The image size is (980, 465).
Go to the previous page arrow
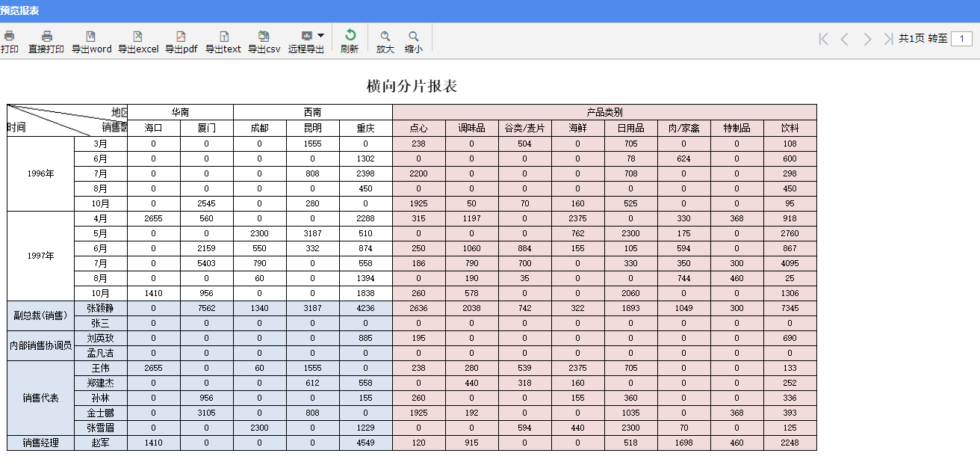tap(845, 39)
